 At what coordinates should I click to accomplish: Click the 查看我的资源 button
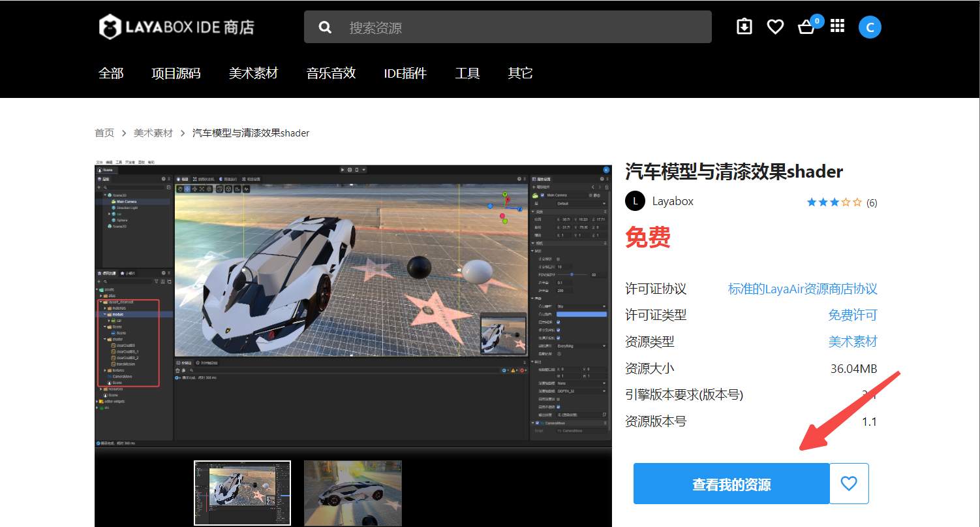tap(731, 484)
